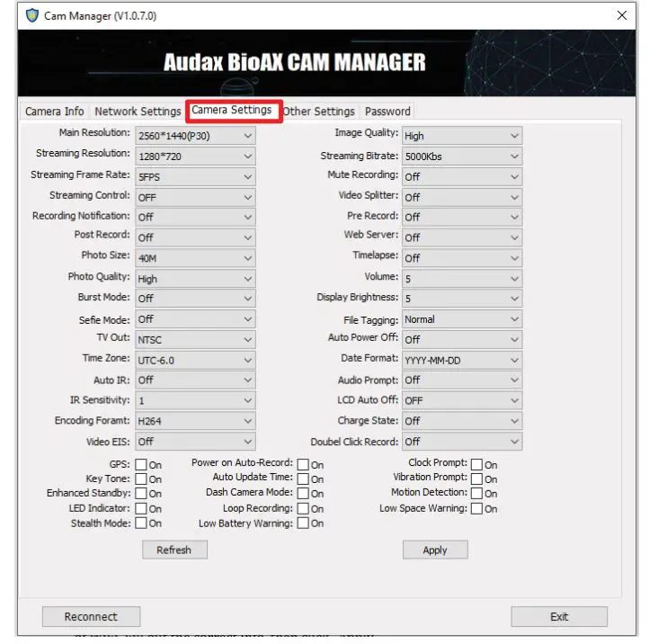This screenshot has width=649, height=644.
Task: Turn on Loop Recording checkbox
Action: coord(303,508)
